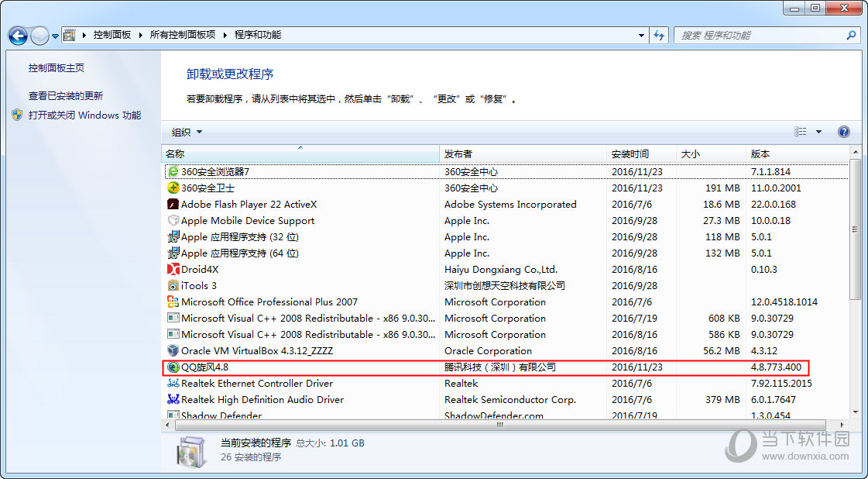Click publisher 腾讯科技（深圳）有限公司
Screen dimensions: 868x479
[x=500, y=367]
